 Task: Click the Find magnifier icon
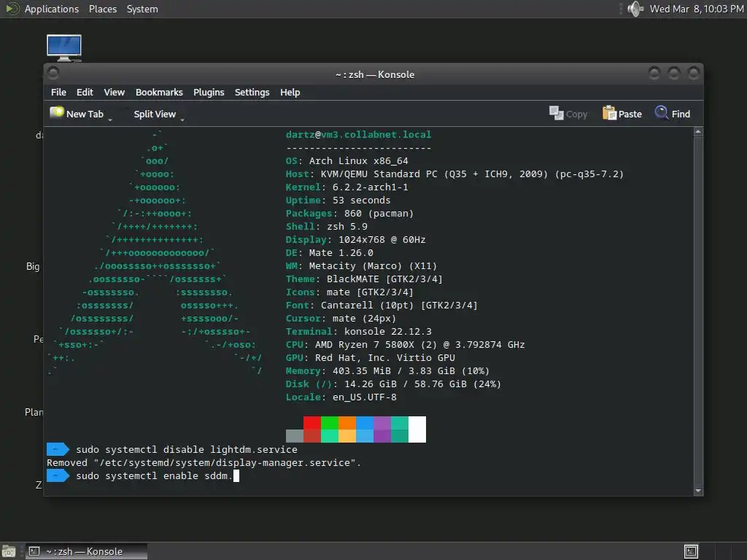[661, 113]
